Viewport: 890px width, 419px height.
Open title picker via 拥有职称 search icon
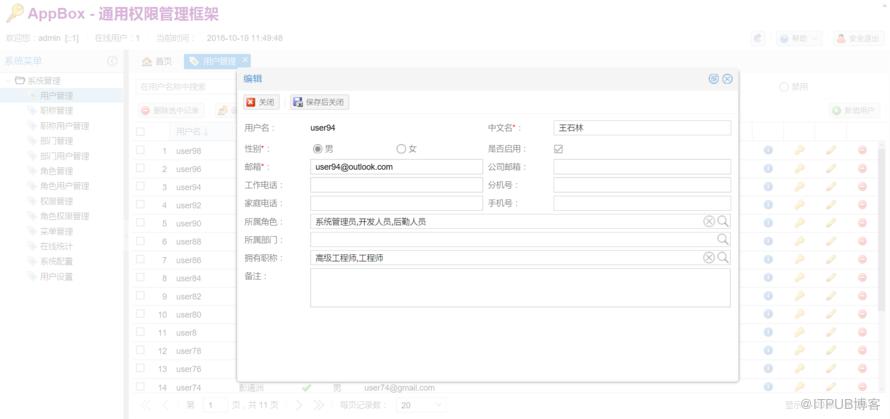[x=723, y=258]
